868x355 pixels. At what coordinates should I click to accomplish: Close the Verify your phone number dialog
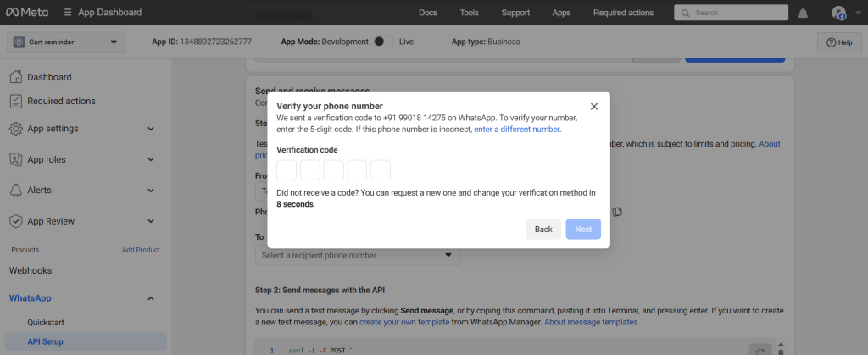point(593,106)
